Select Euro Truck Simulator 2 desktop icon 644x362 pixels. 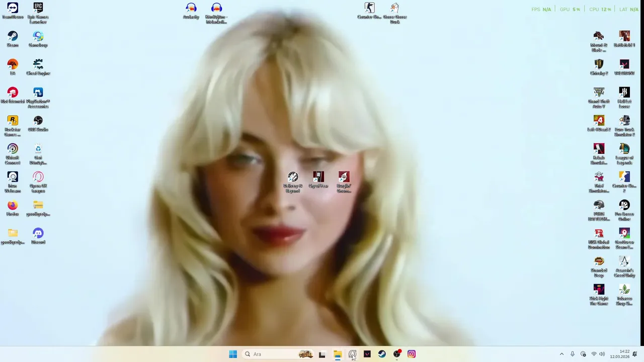(624, 126)
